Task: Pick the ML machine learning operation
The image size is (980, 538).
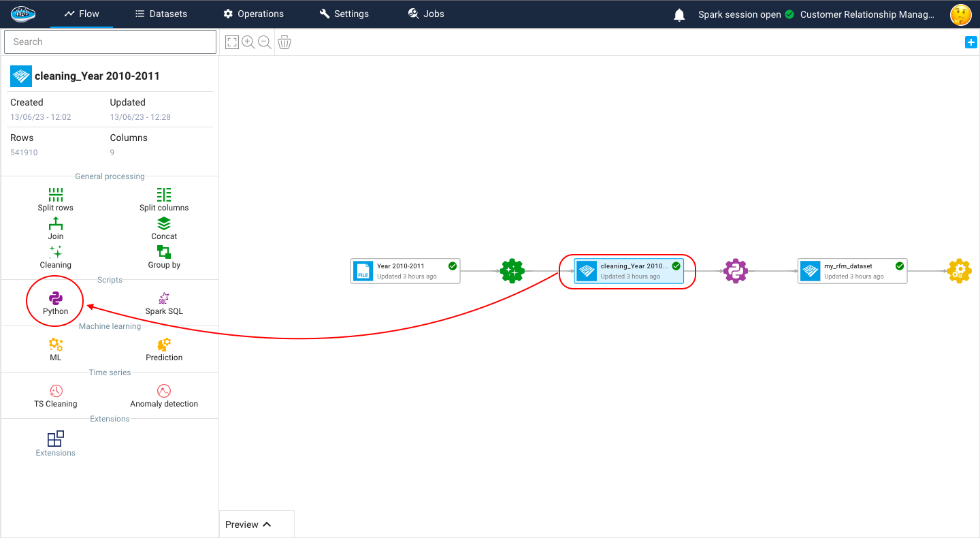Action: (55, 347)
